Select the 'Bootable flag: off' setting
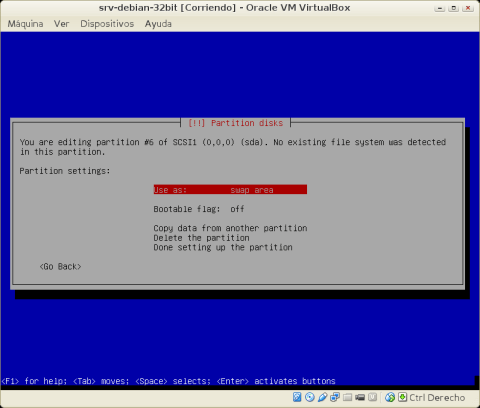480x408 pixels. [199, 209]
